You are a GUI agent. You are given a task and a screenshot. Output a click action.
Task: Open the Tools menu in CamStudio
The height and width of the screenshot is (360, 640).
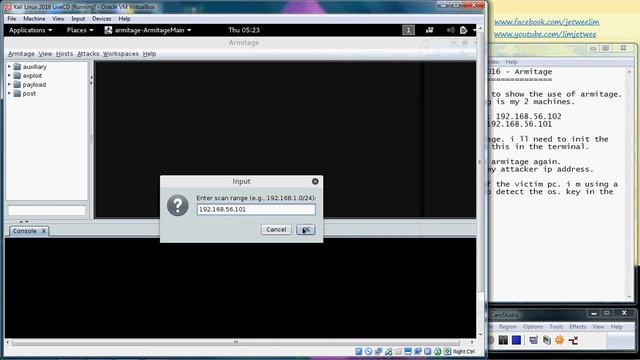click(556, 327)
